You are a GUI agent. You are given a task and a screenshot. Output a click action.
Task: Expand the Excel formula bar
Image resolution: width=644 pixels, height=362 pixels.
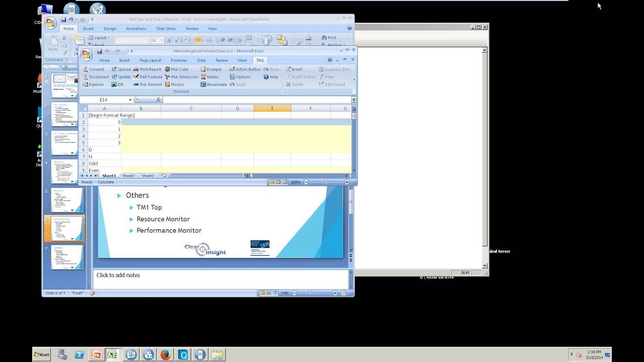pos(354,100)
